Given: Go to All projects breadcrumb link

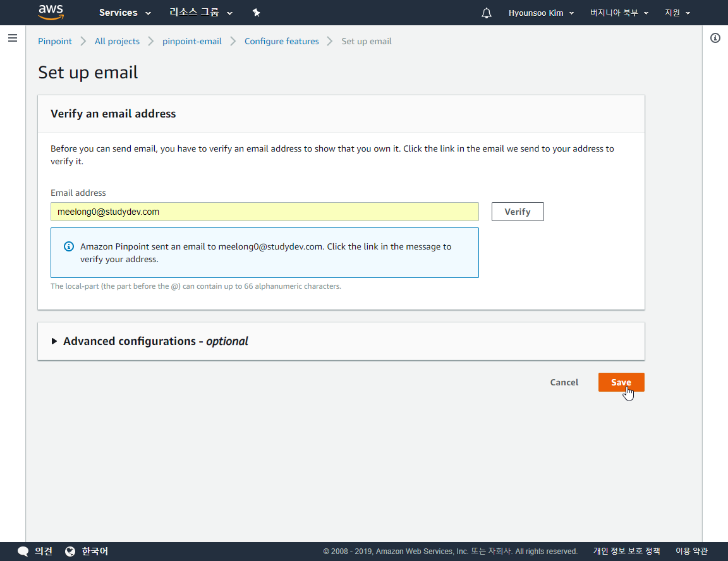Looking at the screenshot, I should click(117, 41).
